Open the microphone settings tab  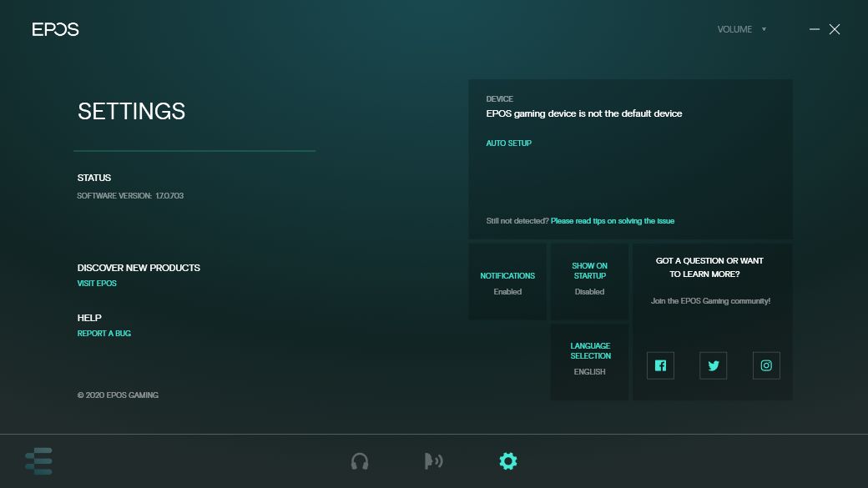433,460
